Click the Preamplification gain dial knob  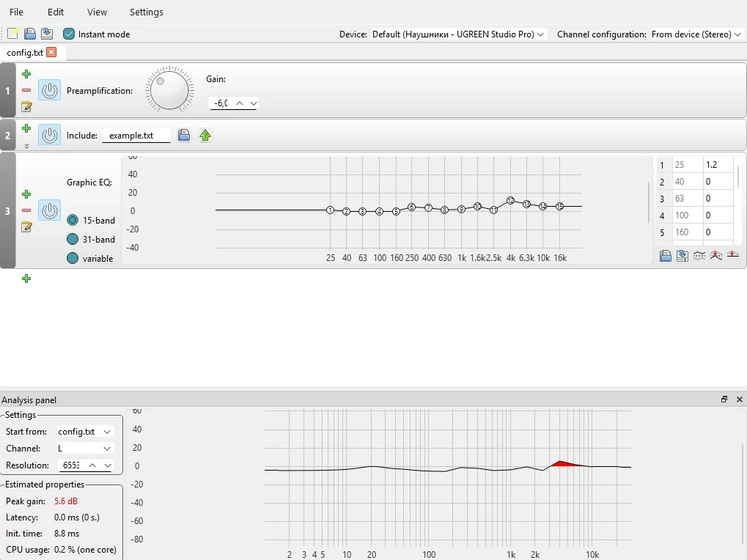tap(169, 90)
